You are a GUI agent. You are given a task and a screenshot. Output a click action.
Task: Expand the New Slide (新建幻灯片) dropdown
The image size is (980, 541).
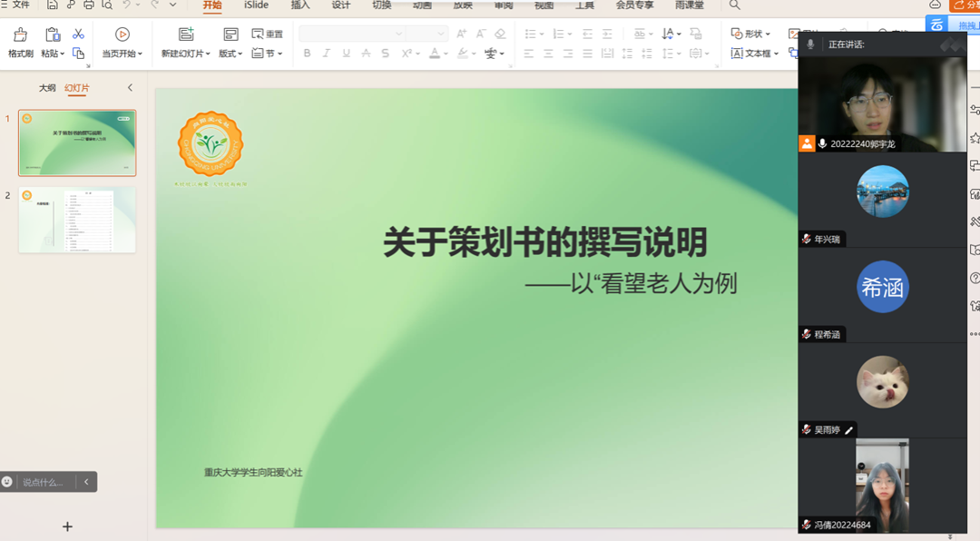click(x=186, y=54)
